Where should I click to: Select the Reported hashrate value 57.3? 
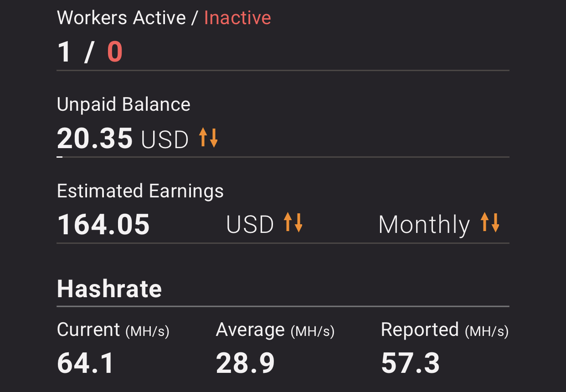(411, 363)
